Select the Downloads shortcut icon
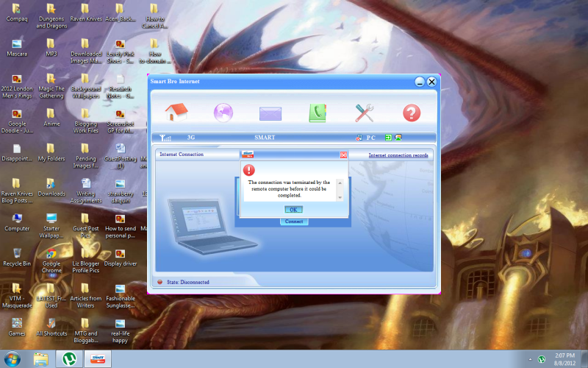 tap(51, 188)
